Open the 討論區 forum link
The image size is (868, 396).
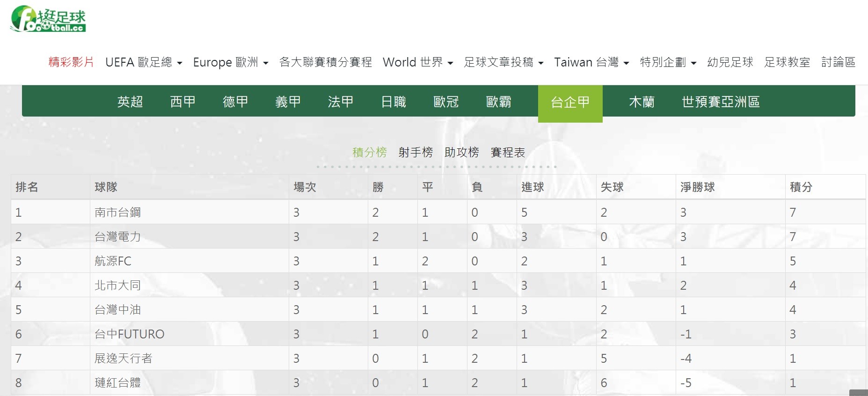(x=838, y=62)
